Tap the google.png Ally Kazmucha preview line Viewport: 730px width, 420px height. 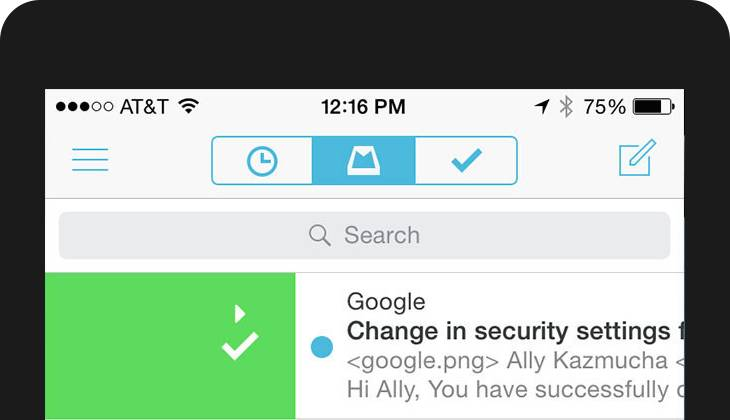point(515,361)
